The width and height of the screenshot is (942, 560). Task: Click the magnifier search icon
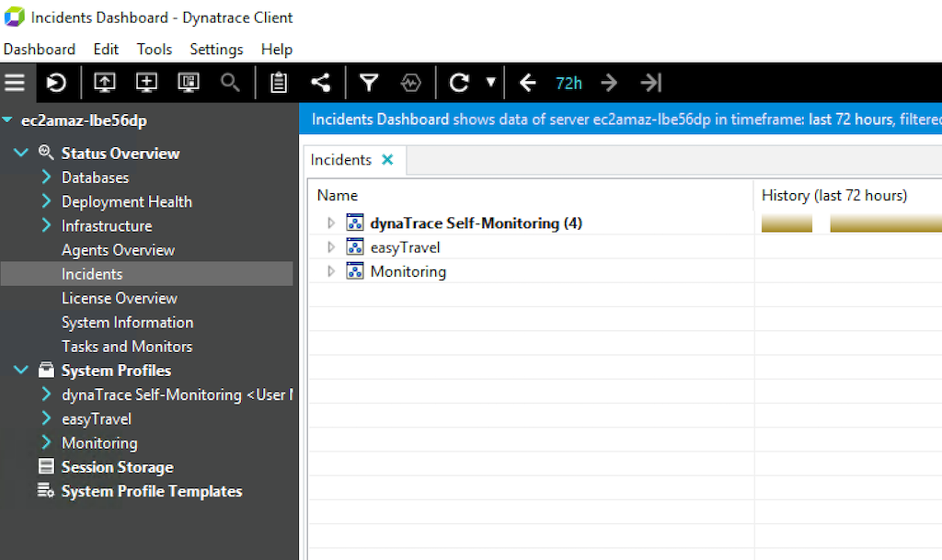[231, 82]
